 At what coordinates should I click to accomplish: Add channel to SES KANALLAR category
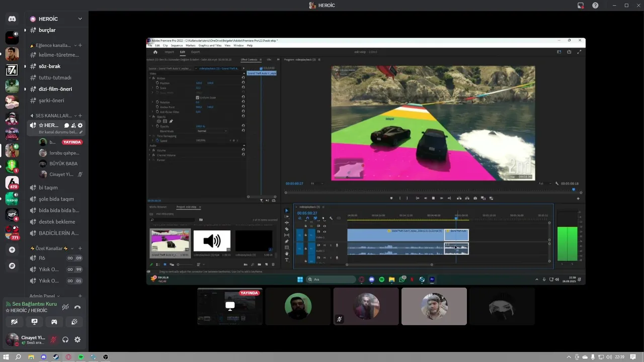[80, 116]
